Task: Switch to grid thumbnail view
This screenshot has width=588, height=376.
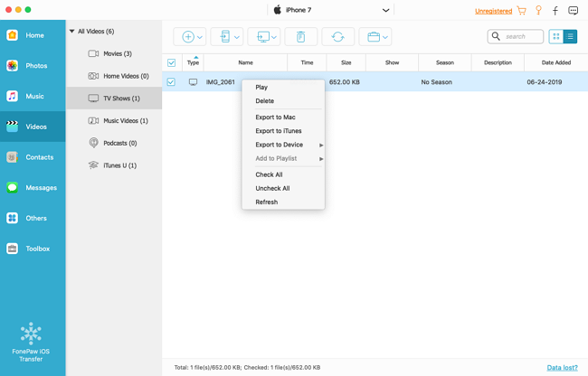Action: pos(556,36)
